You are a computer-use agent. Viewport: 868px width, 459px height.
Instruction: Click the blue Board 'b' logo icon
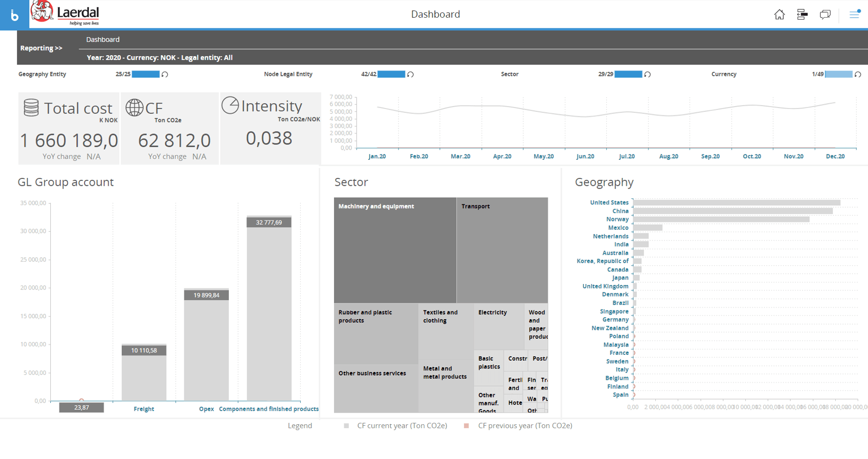point(15,15)
